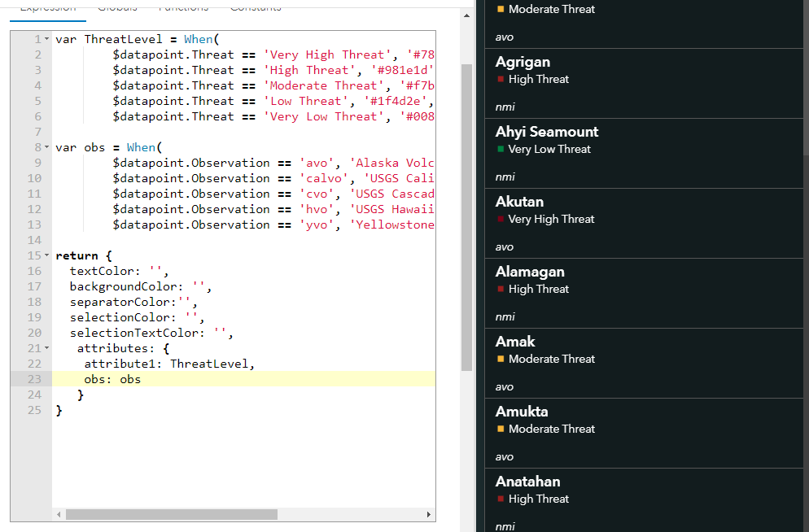Select the Ahyi Seamount list item
809x532 pixels.
pos(644,154)
